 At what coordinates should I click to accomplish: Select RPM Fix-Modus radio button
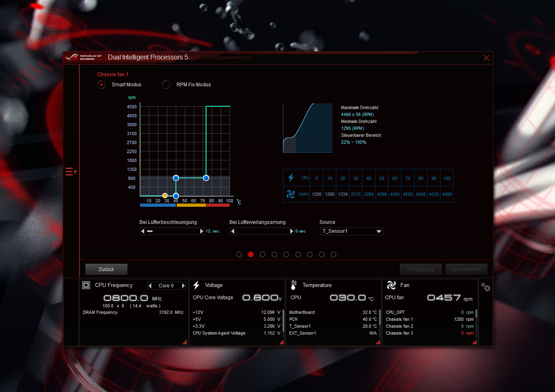point(166,85)
